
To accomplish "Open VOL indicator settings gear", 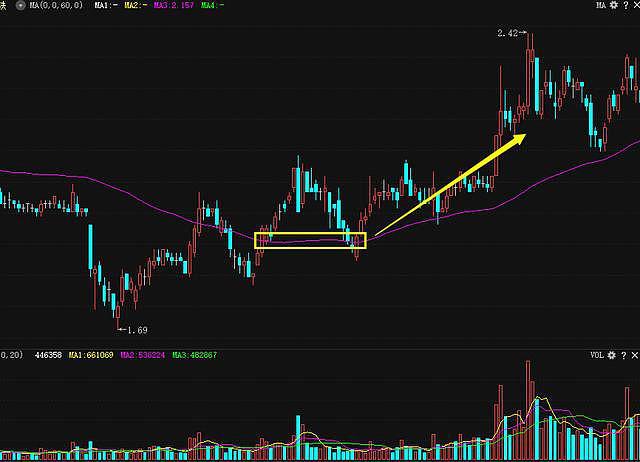I will 611,355.
